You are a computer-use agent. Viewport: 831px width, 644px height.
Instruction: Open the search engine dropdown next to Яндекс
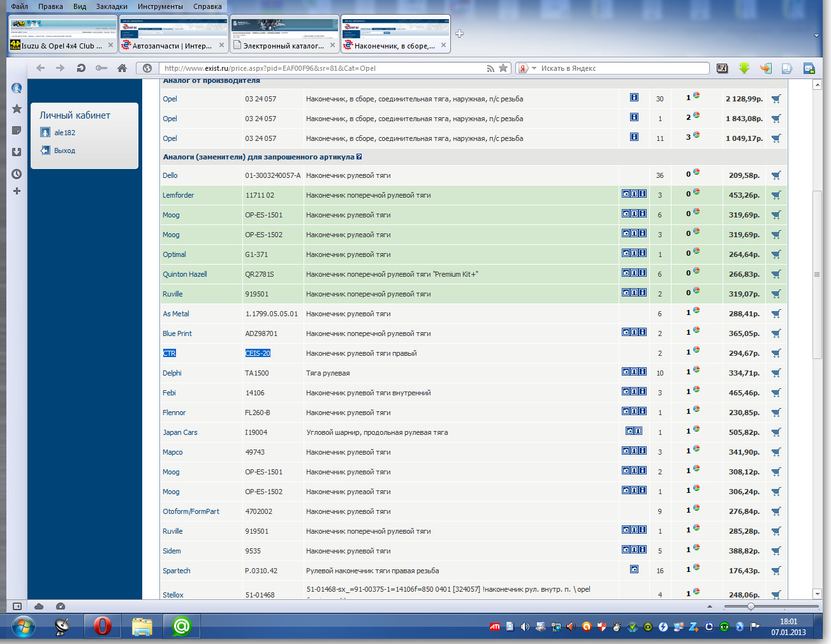(x=534, y=68)
